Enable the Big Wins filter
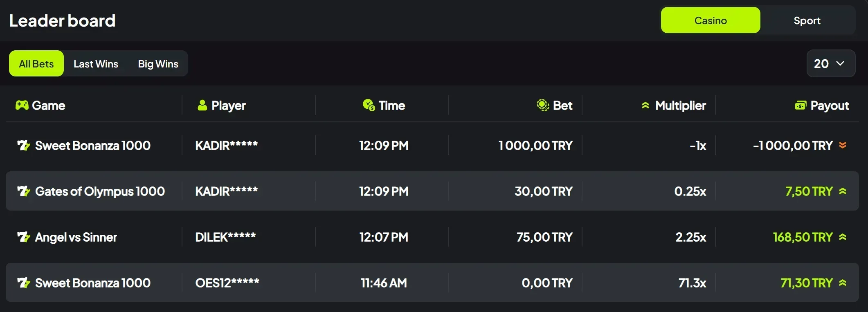The image size is (868, 312). click(158, 63)
